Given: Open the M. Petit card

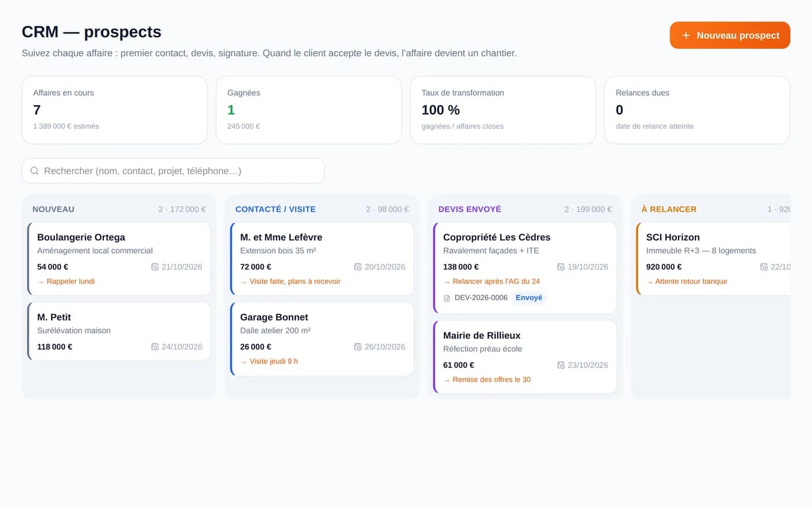Looking at the screenshot, I should (x=119, y=331).
